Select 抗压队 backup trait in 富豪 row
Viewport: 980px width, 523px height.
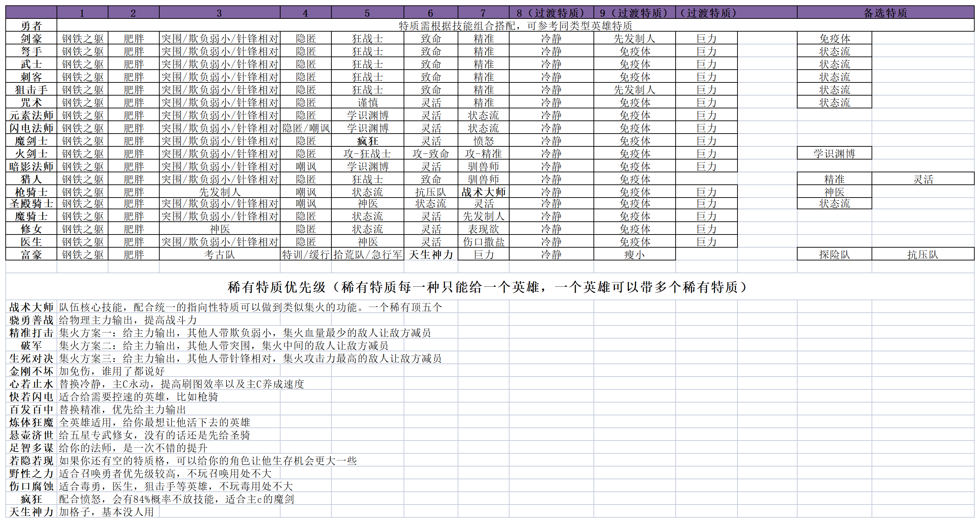pos(923,254)
